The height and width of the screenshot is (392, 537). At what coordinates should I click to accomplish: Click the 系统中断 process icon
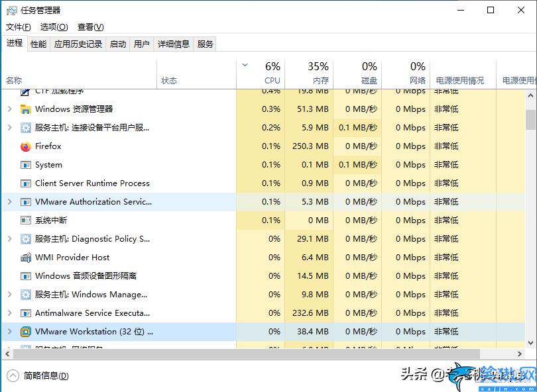click(x=26, y=220)
